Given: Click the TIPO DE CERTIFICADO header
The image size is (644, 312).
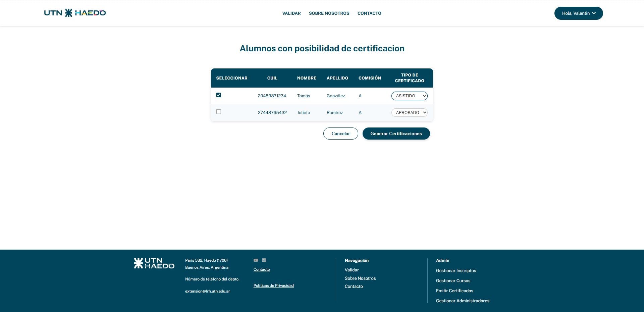Looking at the screenshot, I should pos(410,78).
